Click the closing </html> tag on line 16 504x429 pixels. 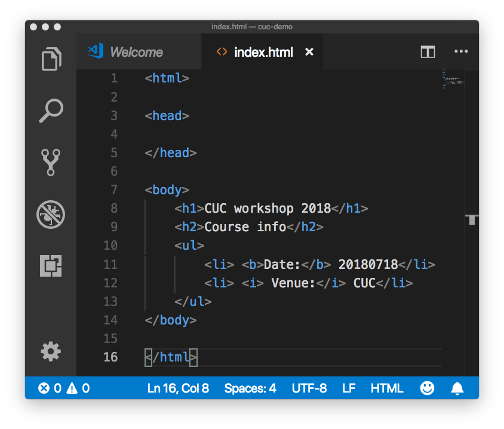coord(171,357)
